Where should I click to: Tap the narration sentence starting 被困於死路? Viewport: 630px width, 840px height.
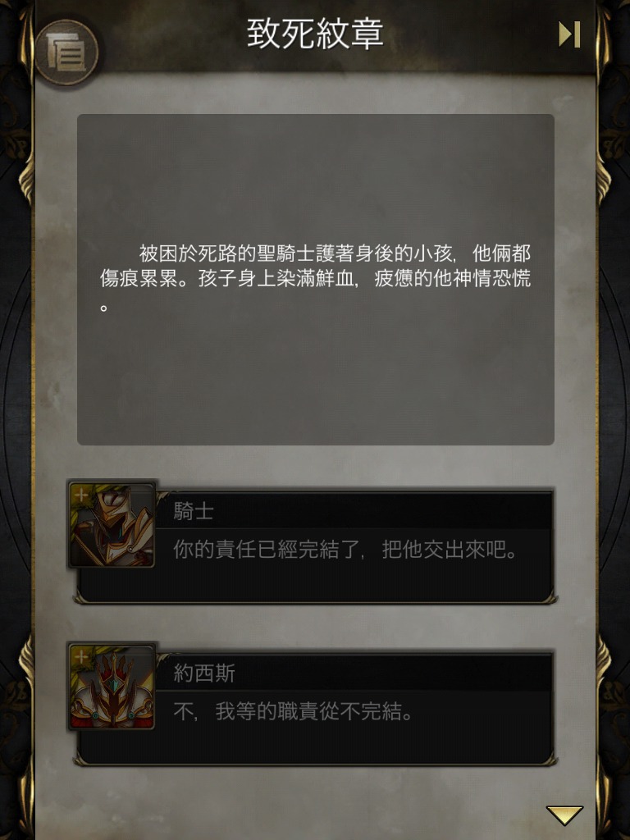point(316,279)
